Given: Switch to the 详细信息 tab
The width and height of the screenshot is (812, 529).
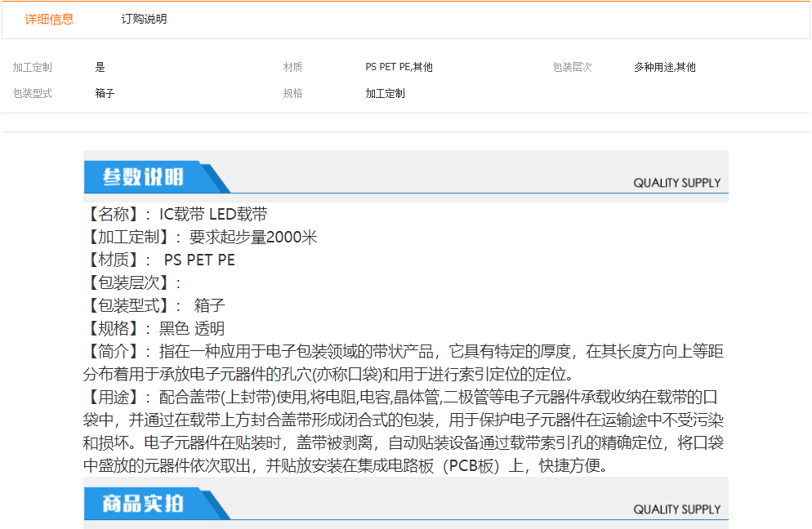Looking at the screenshot, I should pyautogui.click(x=49, y=19).
